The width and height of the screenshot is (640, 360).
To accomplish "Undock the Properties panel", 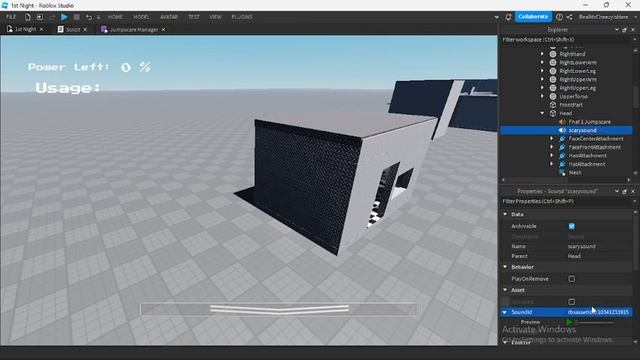I will tap(624, 191).
